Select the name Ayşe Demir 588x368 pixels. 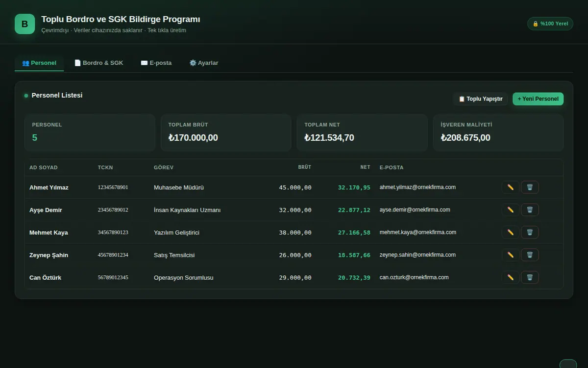pyautogui.click(x=46, y=210)
